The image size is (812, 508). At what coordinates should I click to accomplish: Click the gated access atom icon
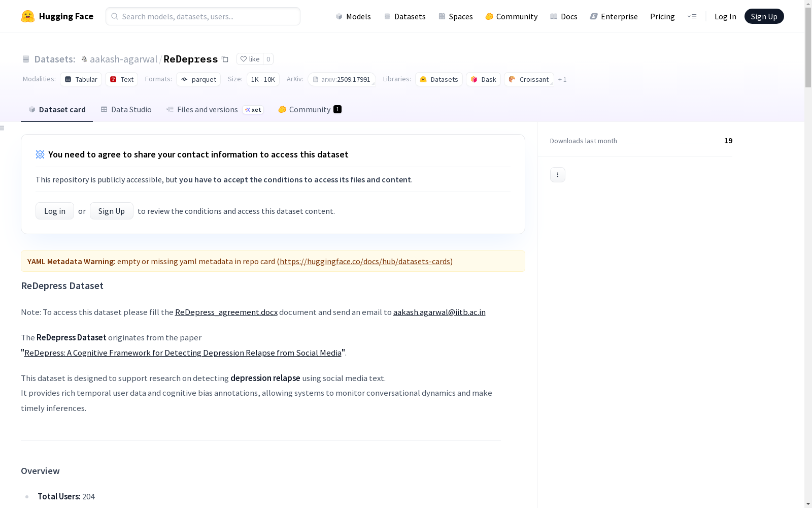[x=40, y=154]
